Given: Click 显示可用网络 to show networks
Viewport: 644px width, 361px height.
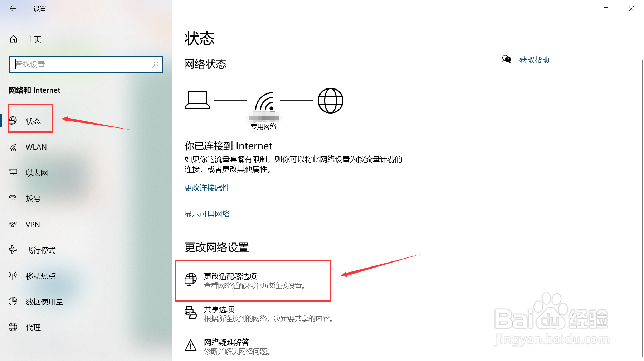Looking at the screenshot, I should click(x=207, y=214).
